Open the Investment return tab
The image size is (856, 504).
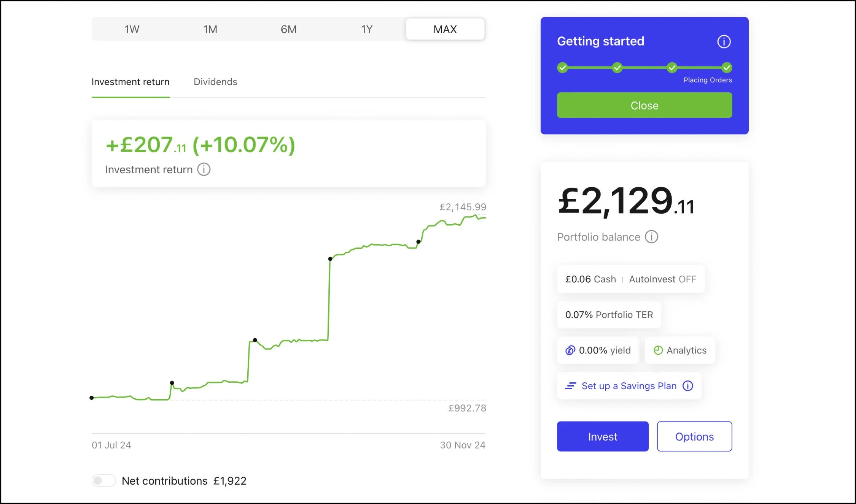130,82
